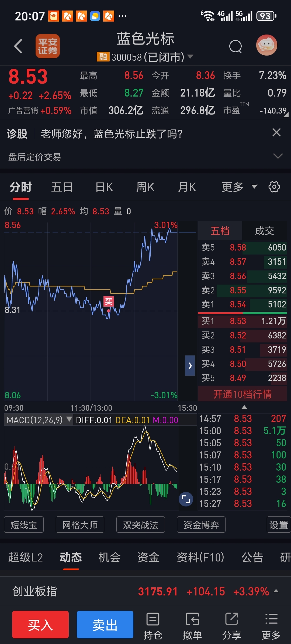Switch to 成交 trades tab
Viewport: 291px width, 644px height.
click(265, 231)
